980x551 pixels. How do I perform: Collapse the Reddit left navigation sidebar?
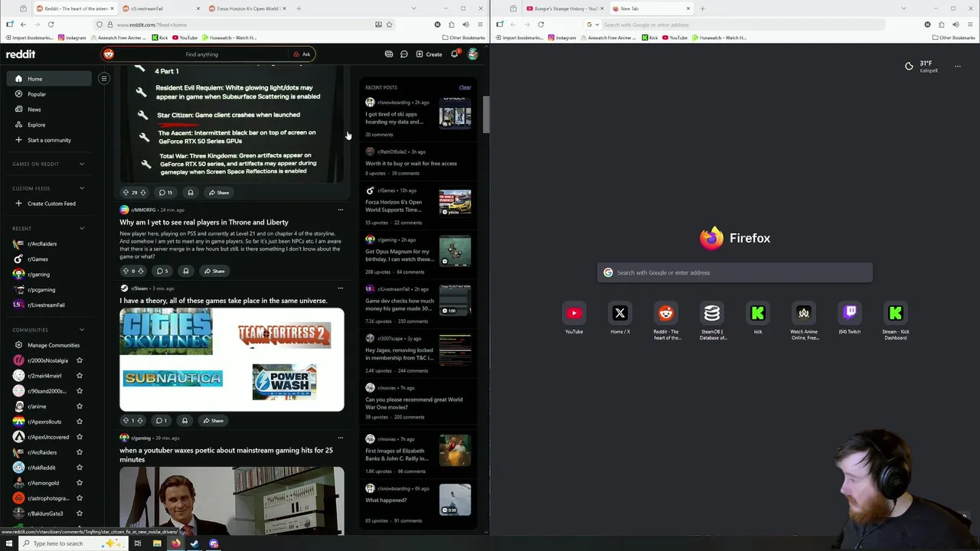coord(103,78)
